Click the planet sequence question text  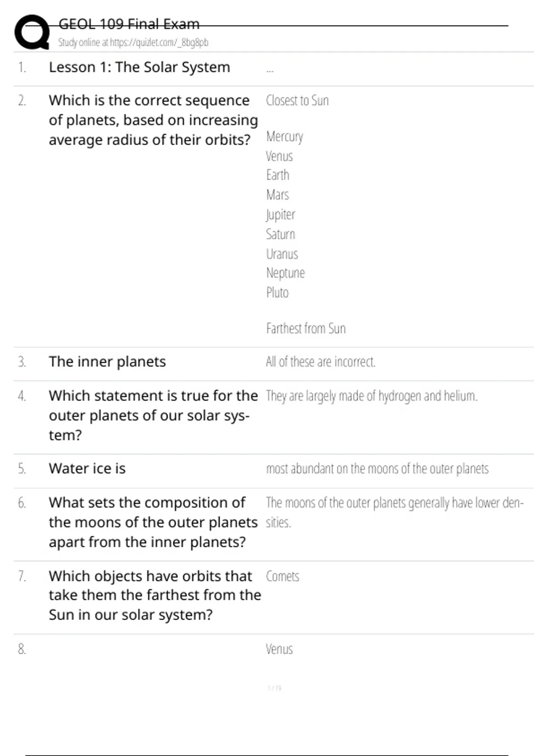[153, 120]
